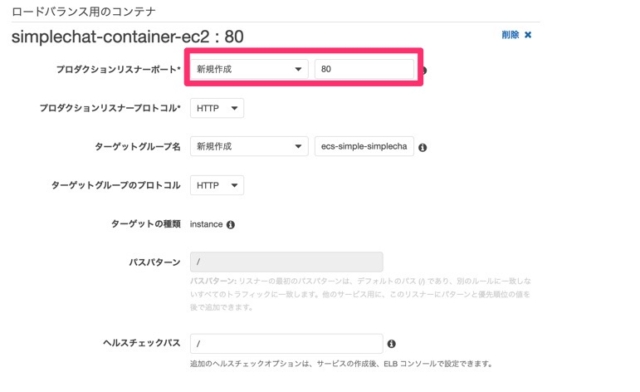Click info icon beside health check path field
Image resolution: width=640 pixels, height=392 pixels.
(x=391, y=344)
